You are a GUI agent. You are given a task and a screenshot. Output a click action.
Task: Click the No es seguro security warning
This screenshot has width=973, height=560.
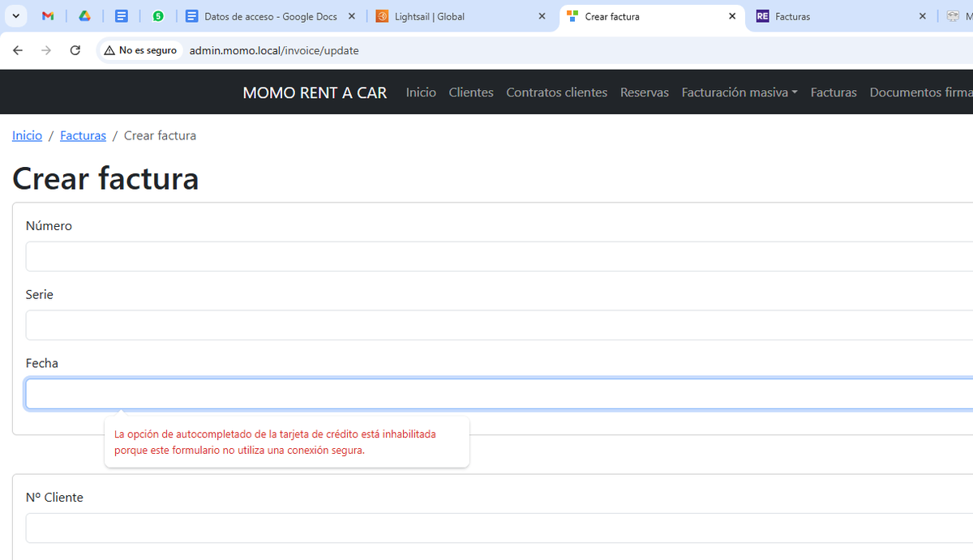coord(140,50)
